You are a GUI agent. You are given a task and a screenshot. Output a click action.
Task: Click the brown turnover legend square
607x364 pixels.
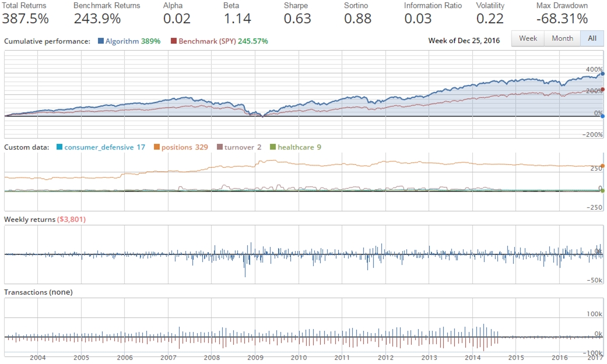coord(219,146)
